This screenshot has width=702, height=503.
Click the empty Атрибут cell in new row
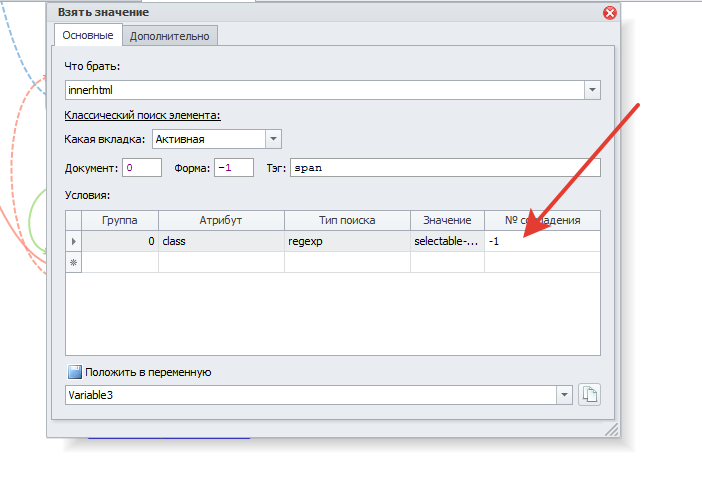click(221, 262)
